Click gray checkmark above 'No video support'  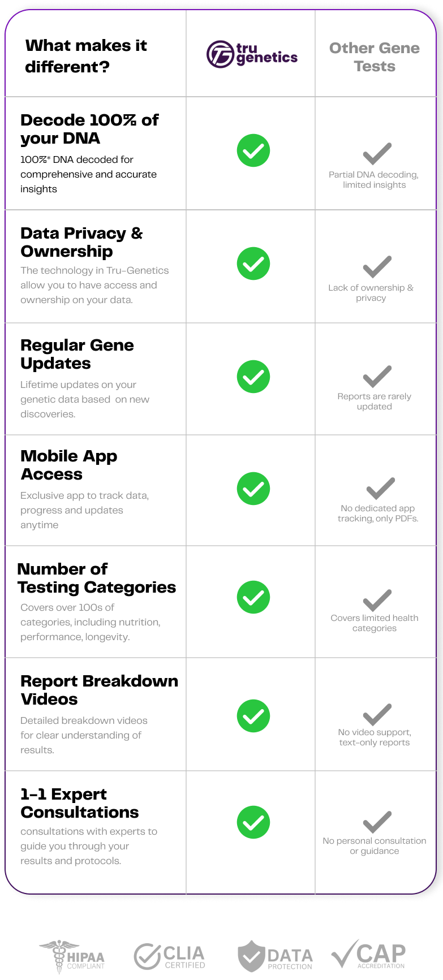coord(377,715)
